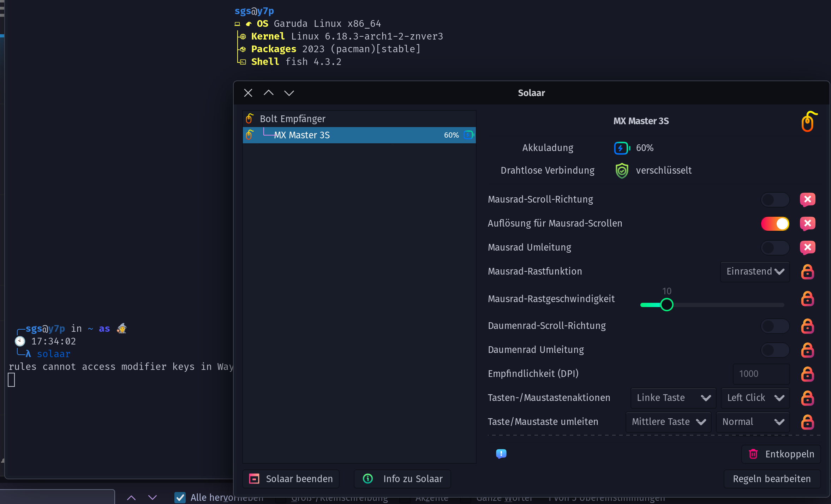Check the Alle hervorheben checkbox
The width and height of the screenshot is (831, 504).
point(180,497)
